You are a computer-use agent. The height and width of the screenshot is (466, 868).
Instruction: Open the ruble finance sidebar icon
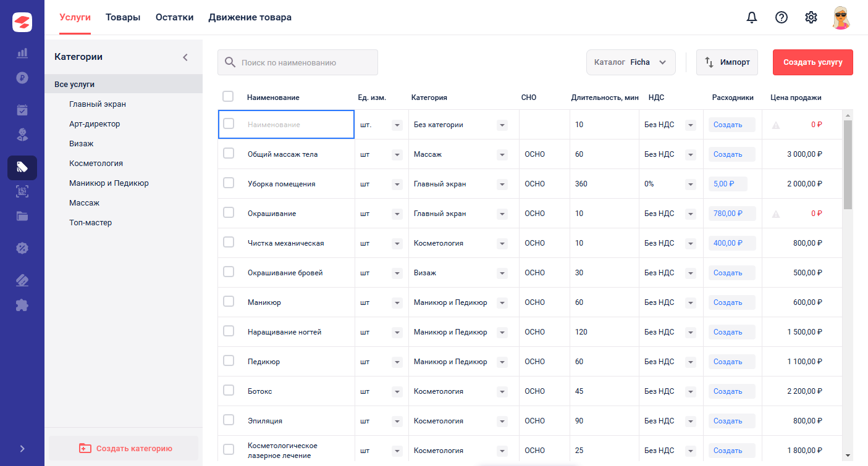click(x=22, y=78)
